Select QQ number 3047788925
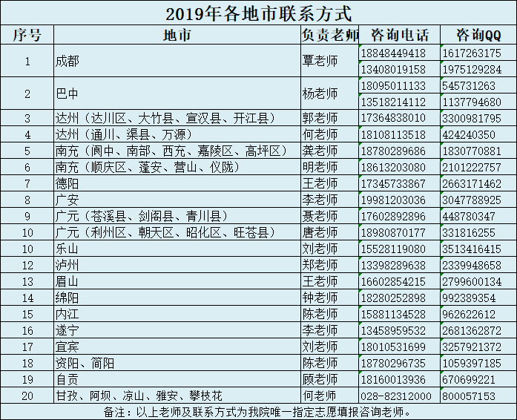This screenshot has height=420, width=517. point(471,200)
